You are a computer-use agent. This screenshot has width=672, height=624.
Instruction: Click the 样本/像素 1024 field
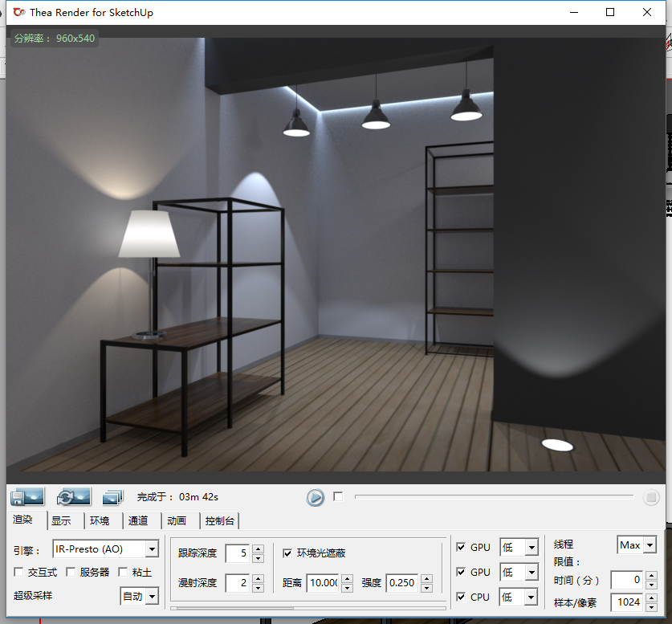(x=627, y=602)
